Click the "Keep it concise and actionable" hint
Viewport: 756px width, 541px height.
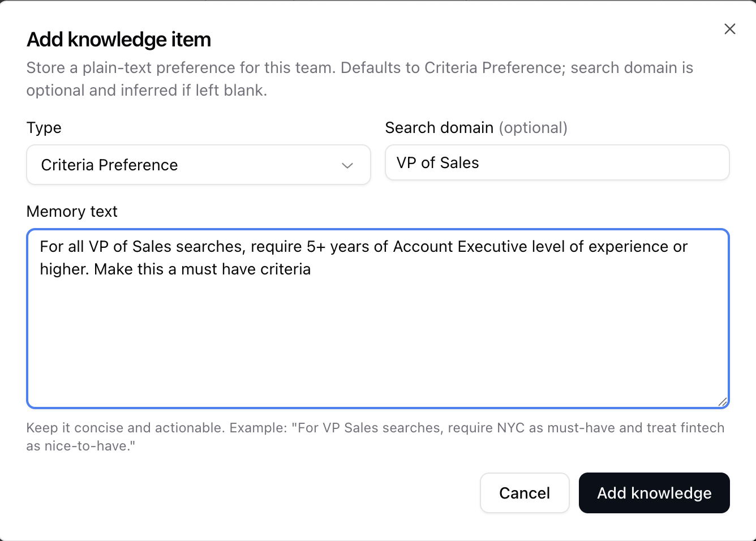click(x=375, y=437)
